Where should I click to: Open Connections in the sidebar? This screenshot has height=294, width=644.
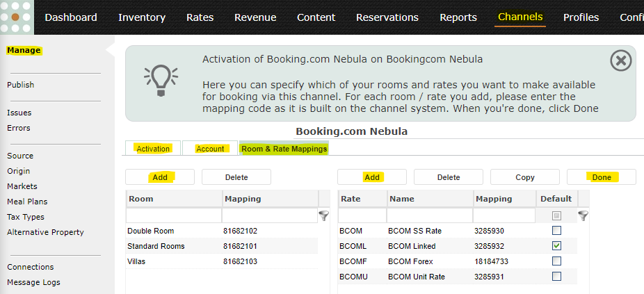tap(31, 267)
